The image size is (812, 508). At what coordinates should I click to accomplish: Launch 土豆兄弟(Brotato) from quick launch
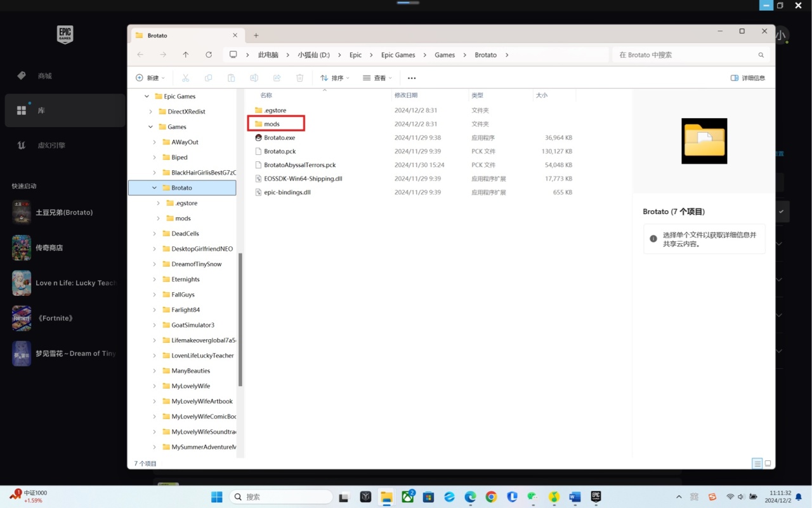(x=65, y=212)
